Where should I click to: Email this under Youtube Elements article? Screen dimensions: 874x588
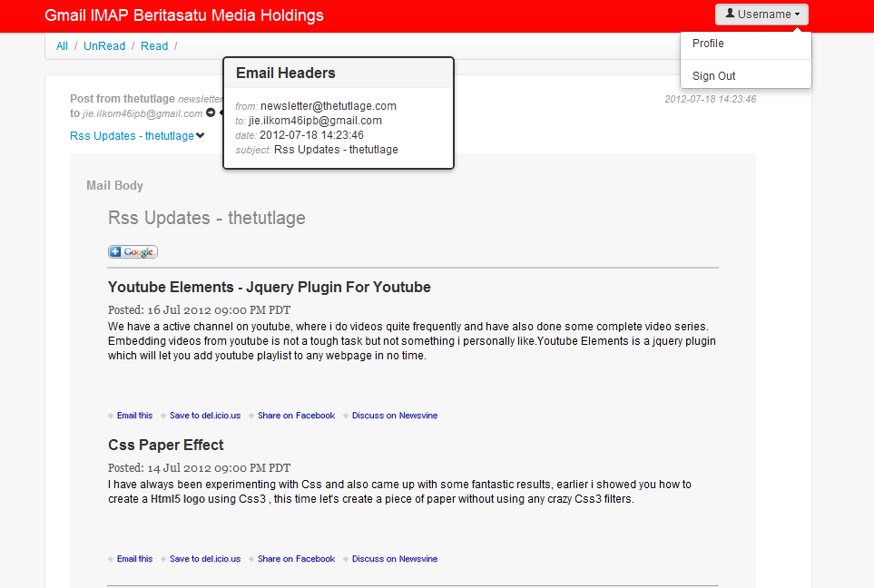point(134,416)
